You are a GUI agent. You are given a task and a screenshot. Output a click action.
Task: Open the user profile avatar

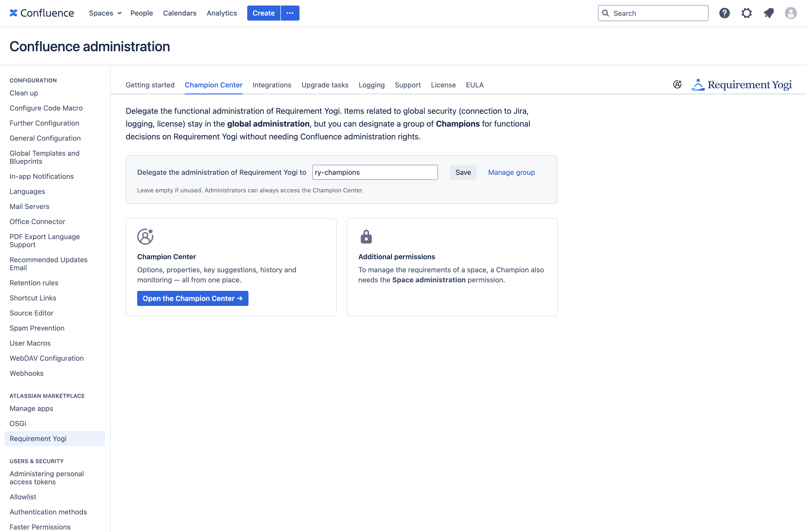(x=791, y=13)
